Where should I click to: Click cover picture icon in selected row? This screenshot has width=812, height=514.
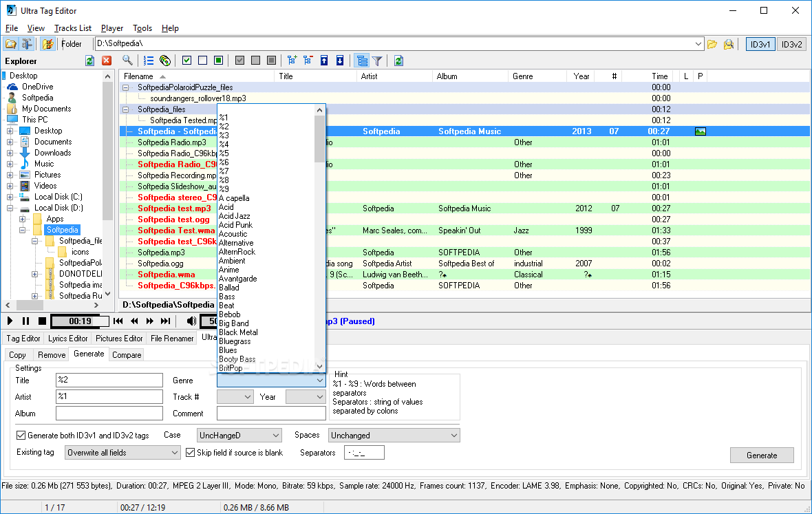[x=700, y=131]
